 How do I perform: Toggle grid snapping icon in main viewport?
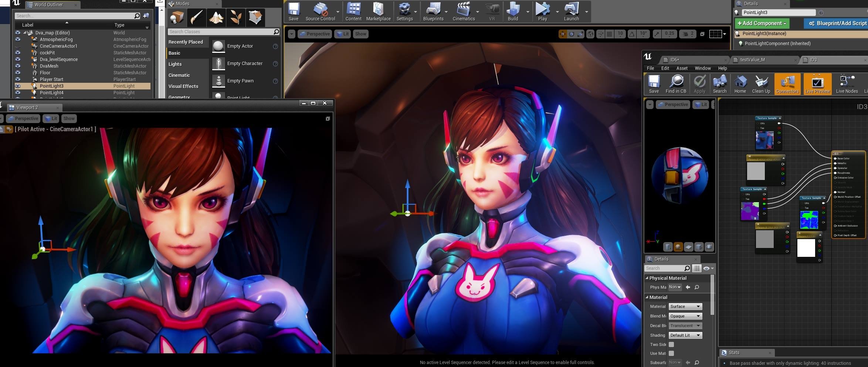(609, 34)
